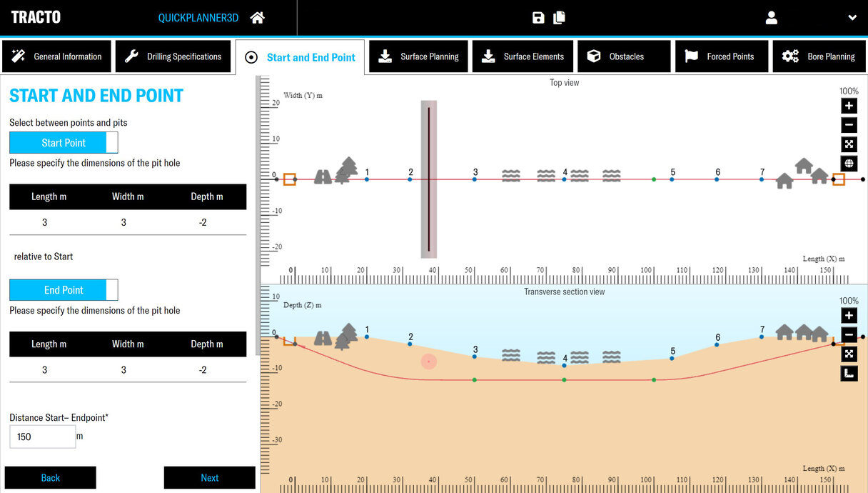Image resolution: width=868 pixels, height=493 pixels.
Task: Select the vertical obstacle bar in Top view
Action: (x=429, y=179)
